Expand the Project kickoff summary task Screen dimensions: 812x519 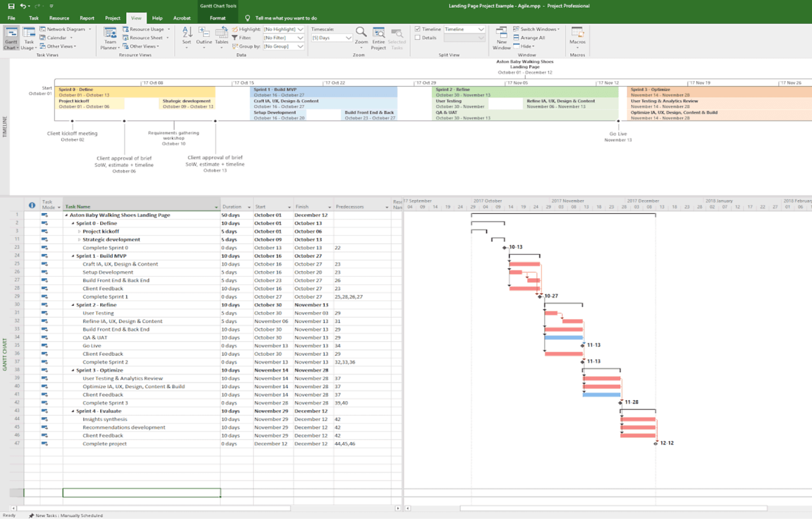(x=80, y=232)
